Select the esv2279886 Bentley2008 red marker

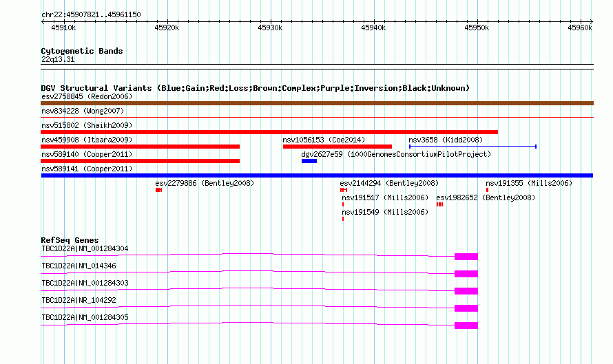pyautogui.click(x=158, y=190)
